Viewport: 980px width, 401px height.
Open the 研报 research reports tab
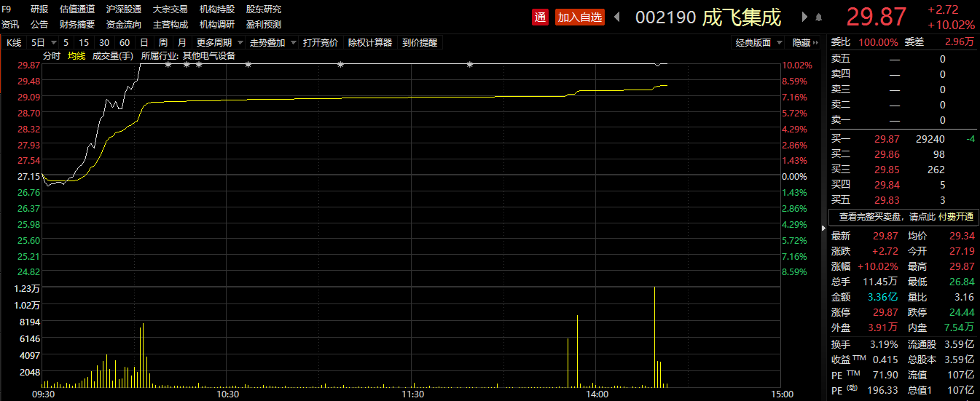39,9
